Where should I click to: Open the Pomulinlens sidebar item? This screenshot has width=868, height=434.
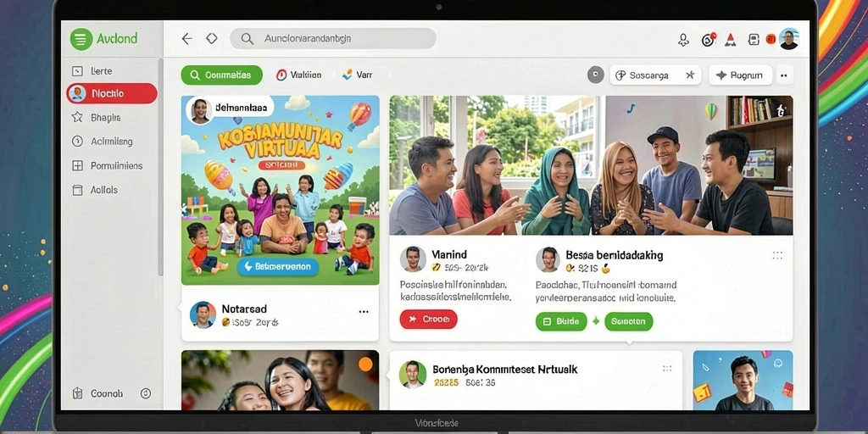111,165
